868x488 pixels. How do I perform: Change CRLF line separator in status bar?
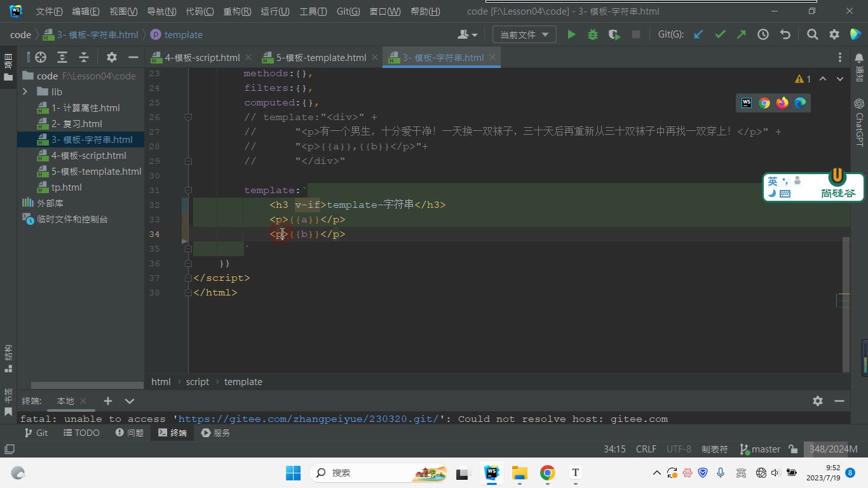[646, 449]
